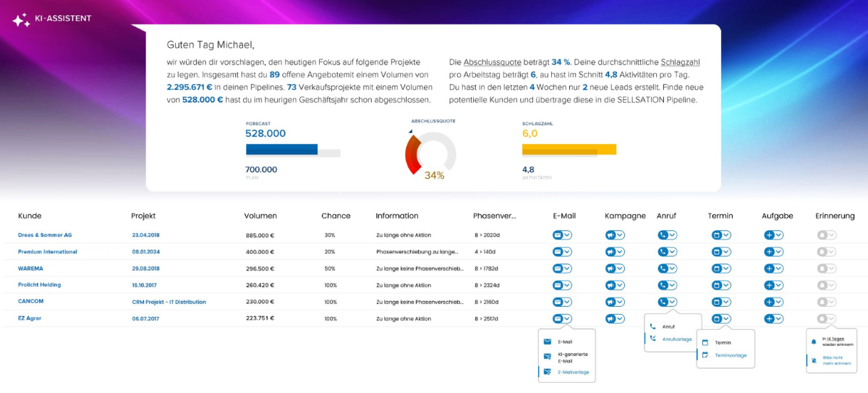This screenshot has height=393, width=868.
Task: Click the KI-Assistent sparkle logo icon
Action: click(x=21, y=20)
